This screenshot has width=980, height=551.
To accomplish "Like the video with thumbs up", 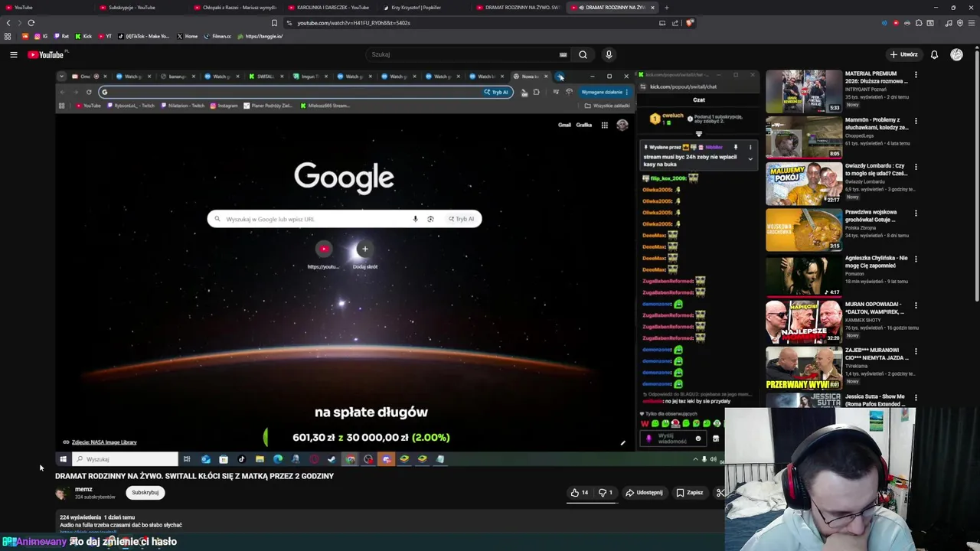I will (x=580, y=493).
